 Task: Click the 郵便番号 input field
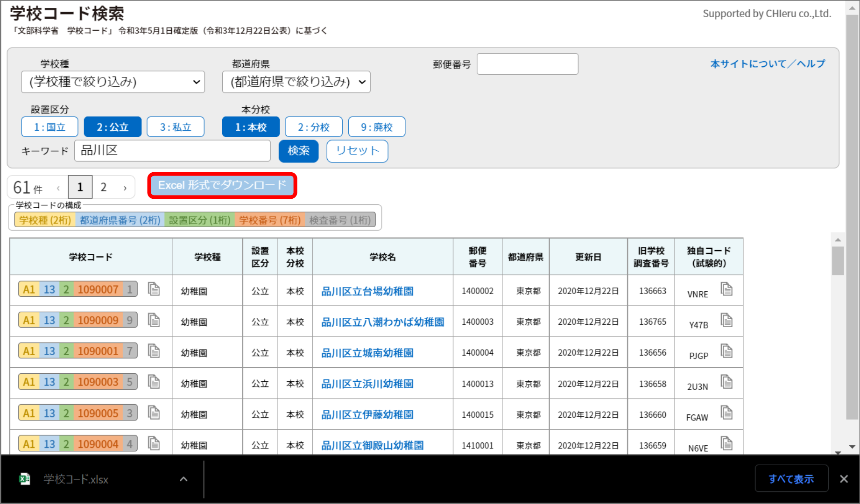pyautogui.click(x=527, y=64)
